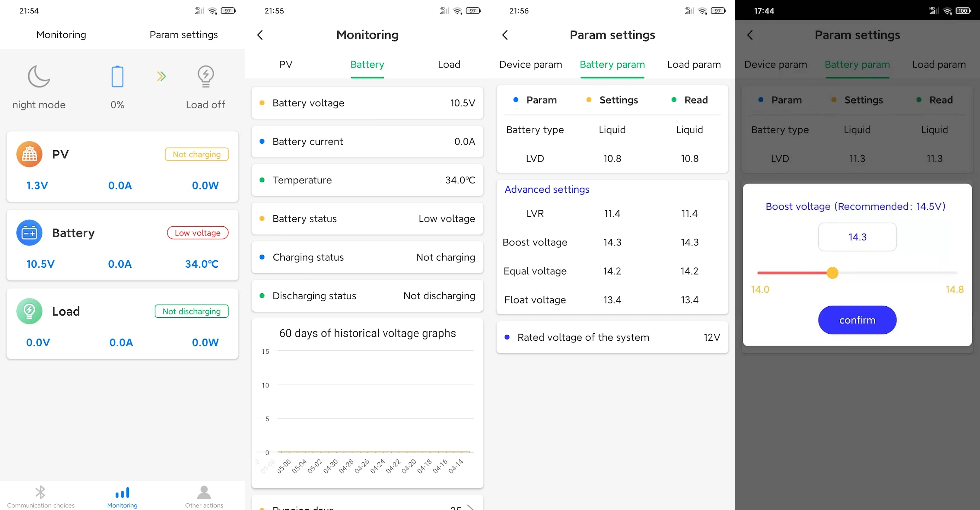Screen dimensions: 980x510
Task: Click the confirm button
Action: click(x=857, y=320)
